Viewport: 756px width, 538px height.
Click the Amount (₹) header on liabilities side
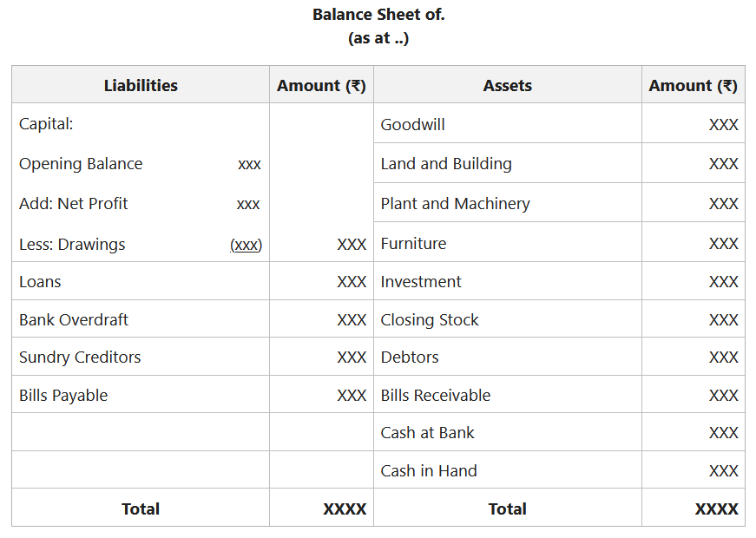pyautogui.click(x=321, y=85)
